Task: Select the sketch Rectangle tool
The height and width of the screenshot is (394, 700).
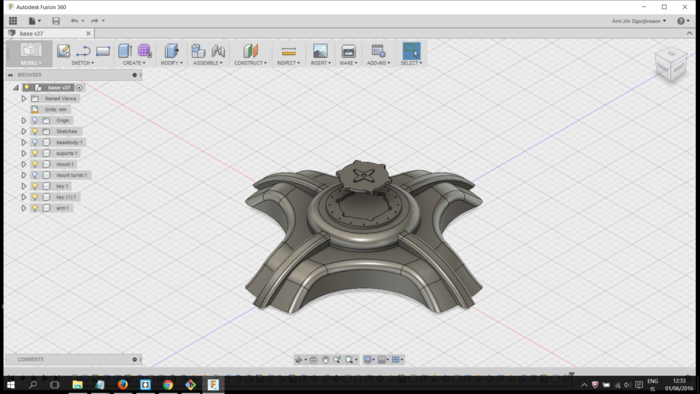Action: click(x=103, y=51)
